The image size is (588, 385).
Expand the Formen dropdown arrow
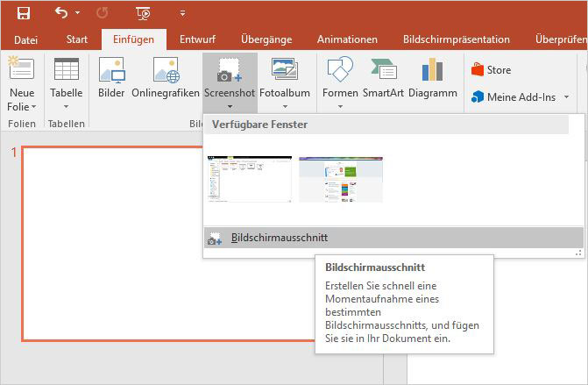340,107
